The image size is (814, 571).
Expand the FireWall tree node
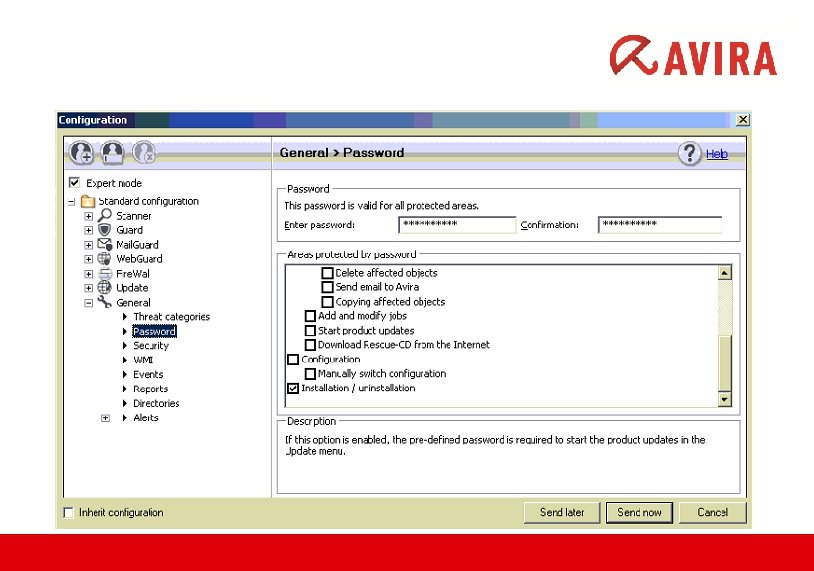(89, 274)
